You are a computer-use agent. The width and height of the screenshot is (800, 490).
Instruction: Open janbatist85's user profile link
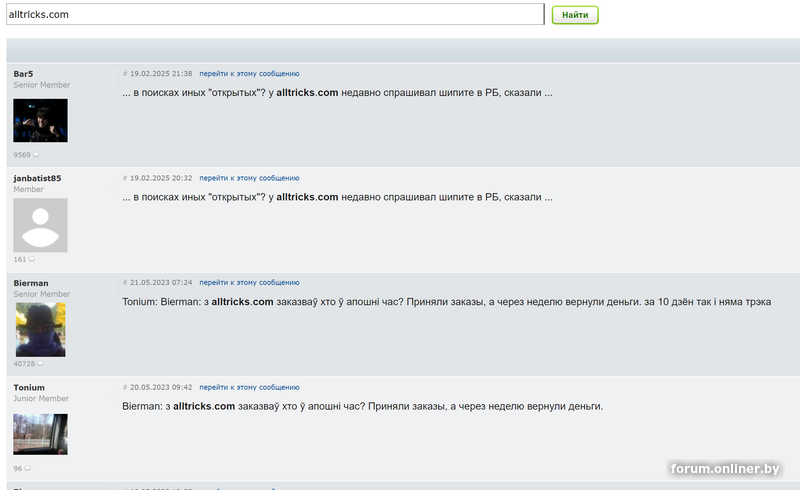(x=37, y=178)
